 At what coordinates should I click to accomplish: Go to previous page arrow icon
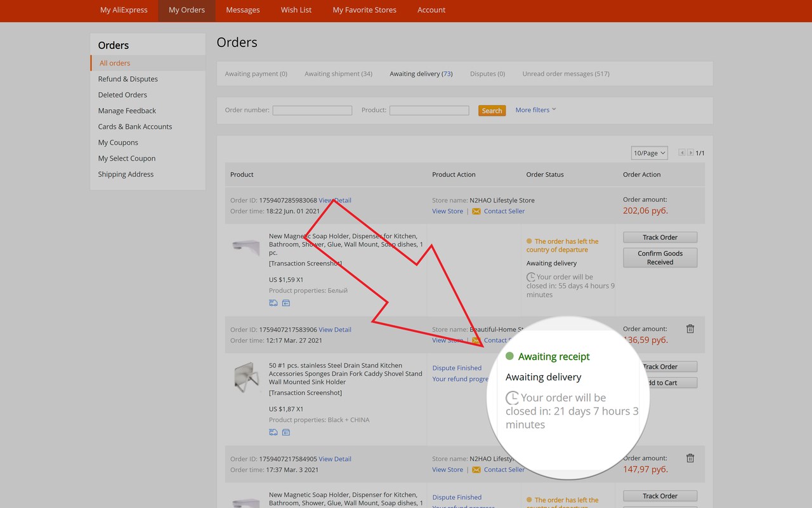tap(682, 152)
